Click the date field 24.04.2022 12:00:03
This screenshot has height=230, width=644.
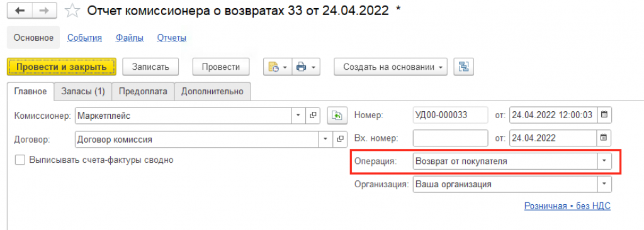553,115
